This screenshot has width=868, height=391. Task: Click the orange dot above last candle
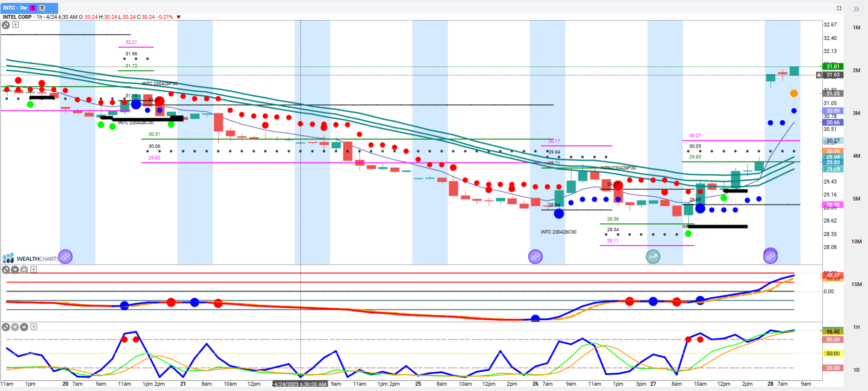[x=794, y=93]
